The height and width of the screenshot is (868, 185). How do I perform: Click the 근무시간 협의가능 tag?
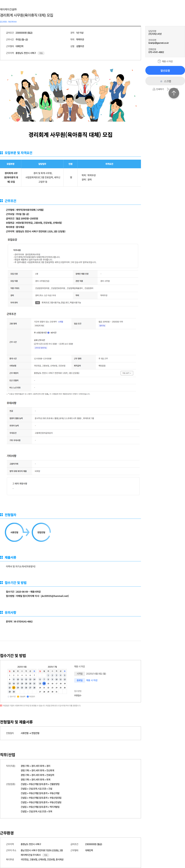tap(41, 348)
